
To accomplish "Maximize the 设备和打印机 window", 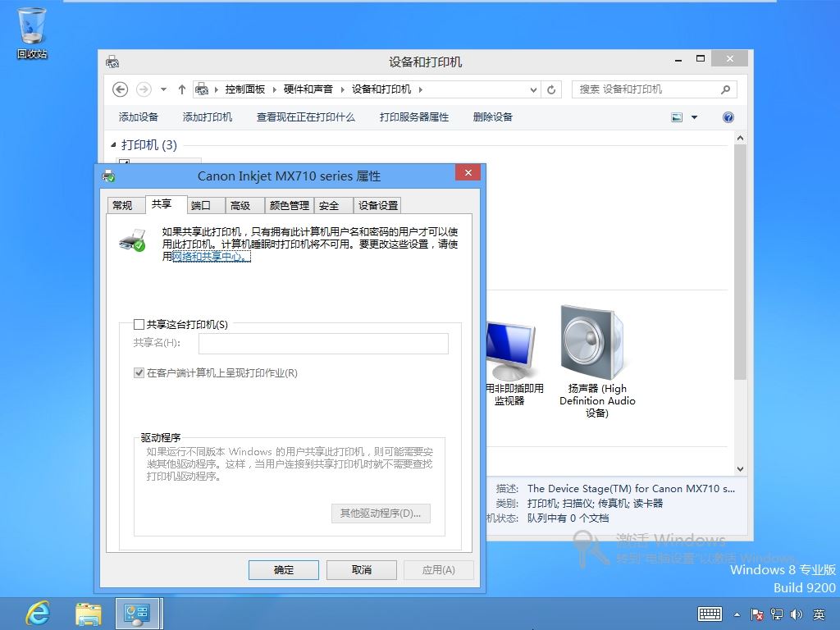I will point(701,59).
